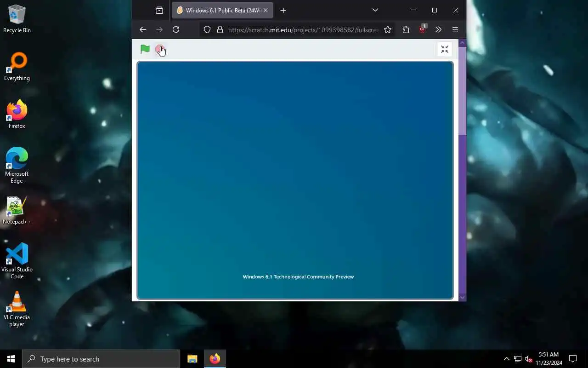
Task: Maximize the Firefox window
Action: point(435,10)
